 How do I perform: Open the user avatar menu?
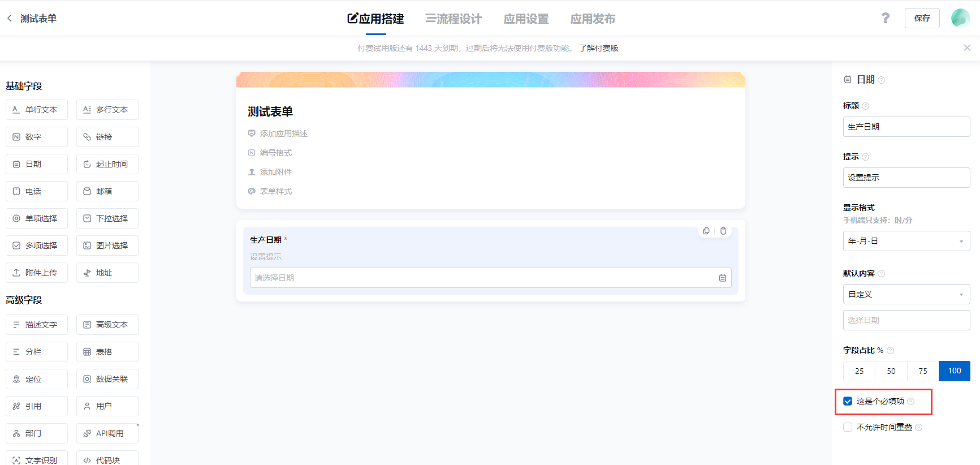[960, 18]
